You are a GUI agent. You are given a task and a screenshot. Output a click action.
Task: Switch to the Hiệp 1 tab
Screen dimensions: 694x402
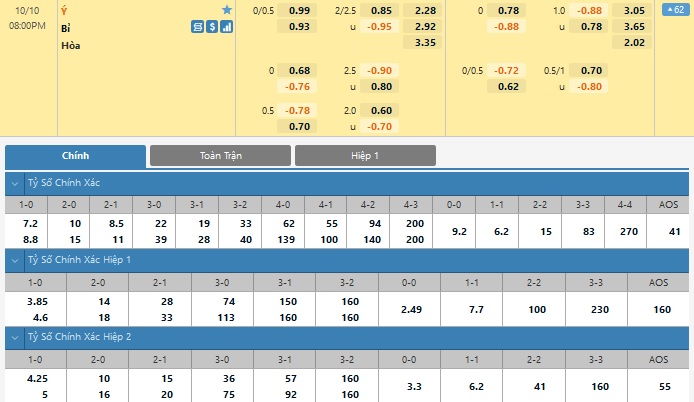click(365, 156)
